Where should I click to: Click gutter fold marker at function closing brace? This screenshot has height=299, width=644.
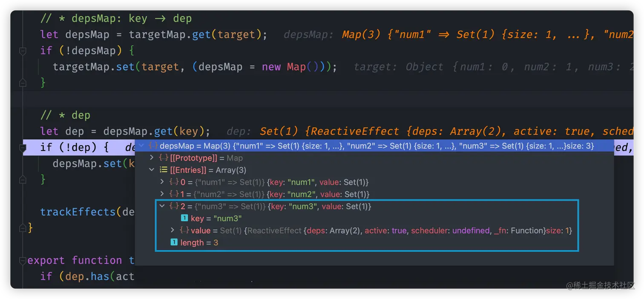pyautogui.click(x=23, y=228)
